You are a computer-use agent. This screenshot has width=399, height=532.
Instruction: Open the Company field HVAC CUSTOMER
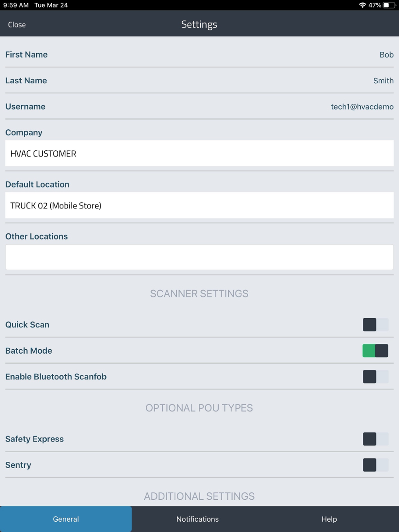pos(199,154)
